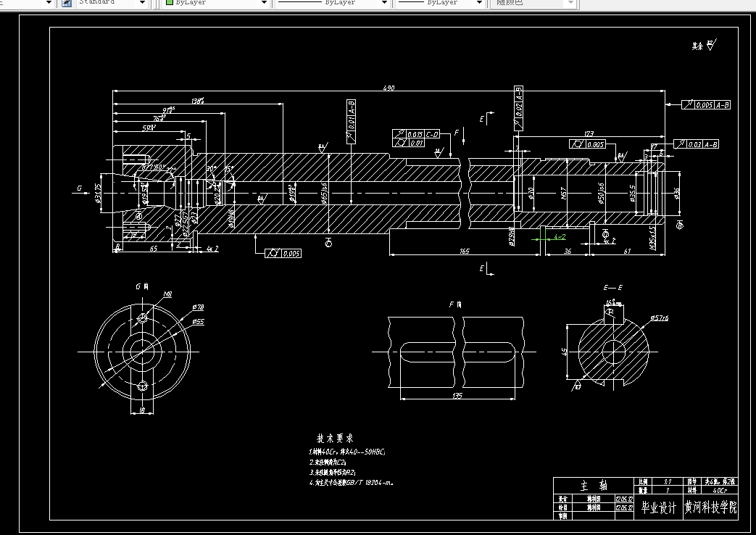The height and width of the screenshot is (535, 756).
Task: Select the Ø50js6 diameter dimension
Action: coord(601,193)
